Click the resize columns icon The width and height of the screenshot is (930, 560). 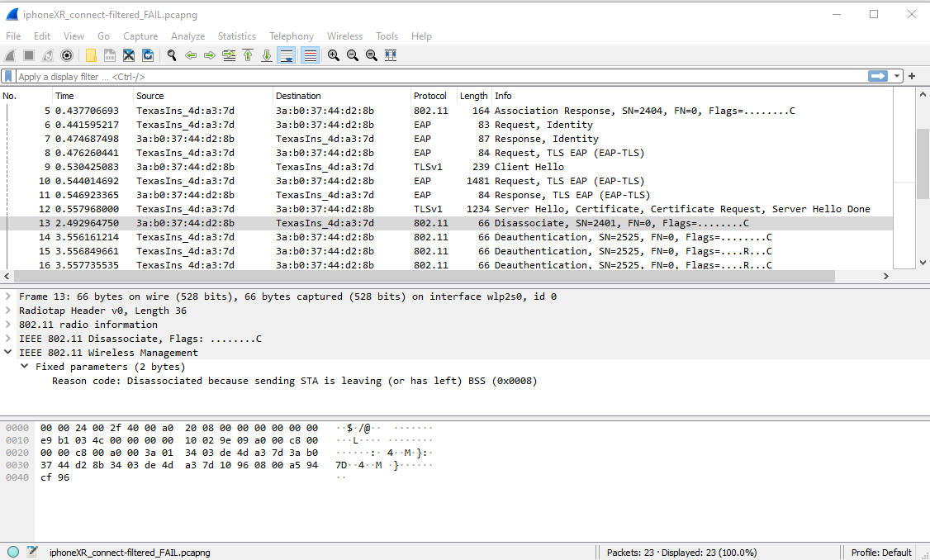tap(391, 55)
